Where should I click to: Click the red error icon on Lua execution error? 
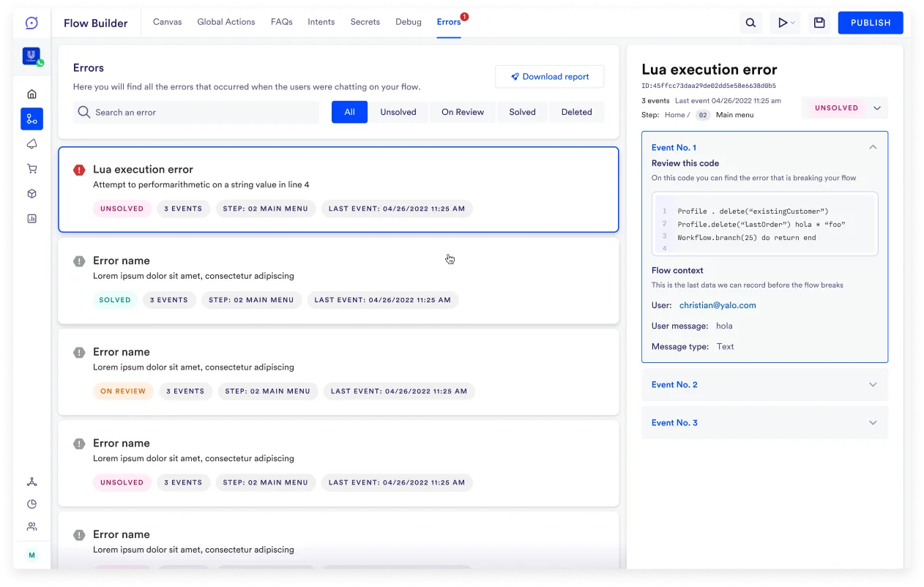[79, 170]
